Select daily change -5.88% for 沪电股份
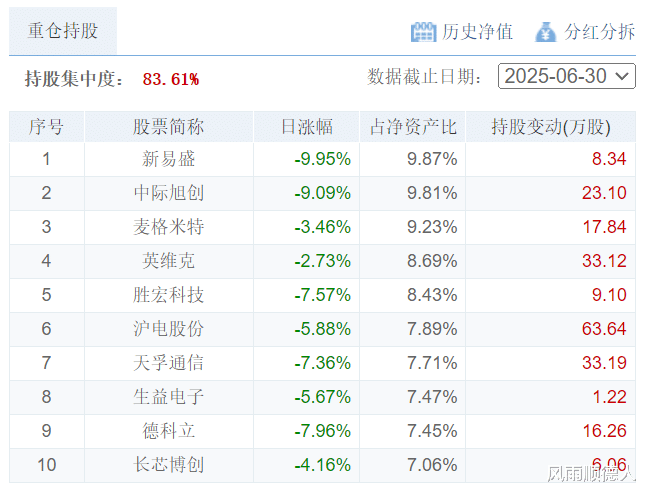Screen dimensions: 646x495 pos(323,329)
